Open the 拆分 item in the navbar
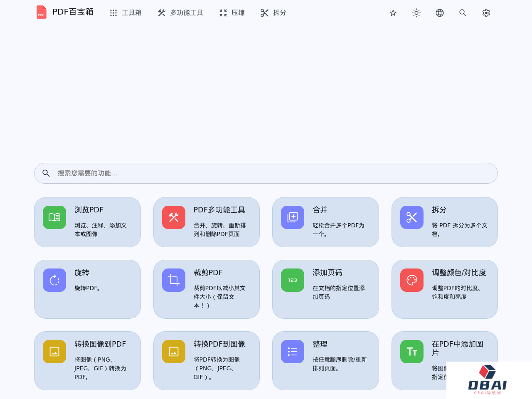532x399 pixels. click(273, 12)
